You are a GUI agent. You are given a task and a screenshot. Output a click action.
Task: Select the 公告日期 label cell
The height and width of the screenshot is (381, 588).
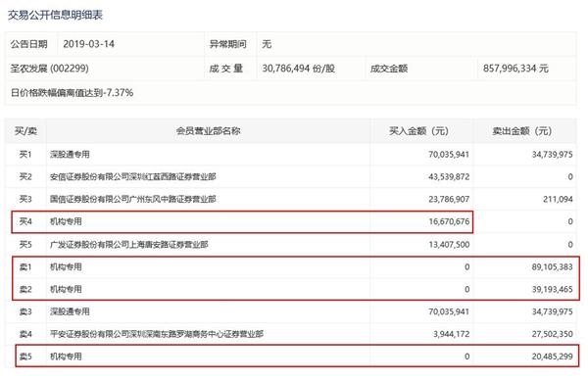pos(29,44)
